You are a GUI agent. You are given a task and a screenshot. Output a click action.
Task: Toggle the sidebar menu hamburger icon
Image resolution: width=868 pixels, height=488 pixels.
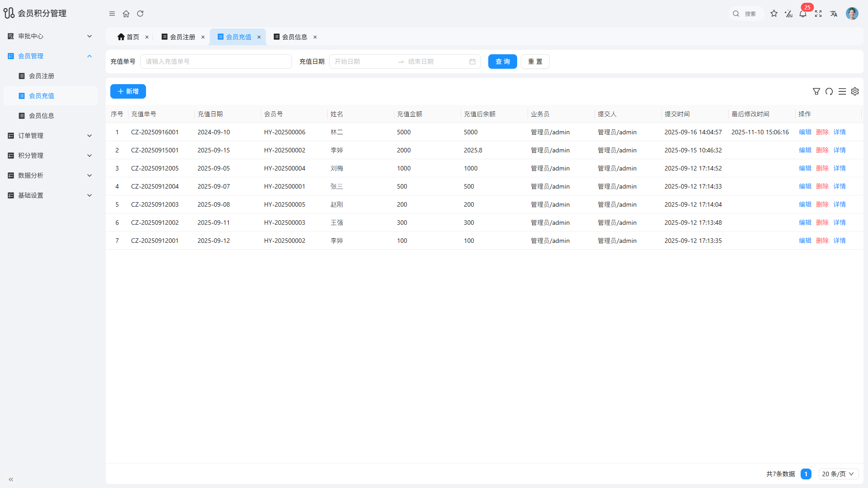pos(112,14)
